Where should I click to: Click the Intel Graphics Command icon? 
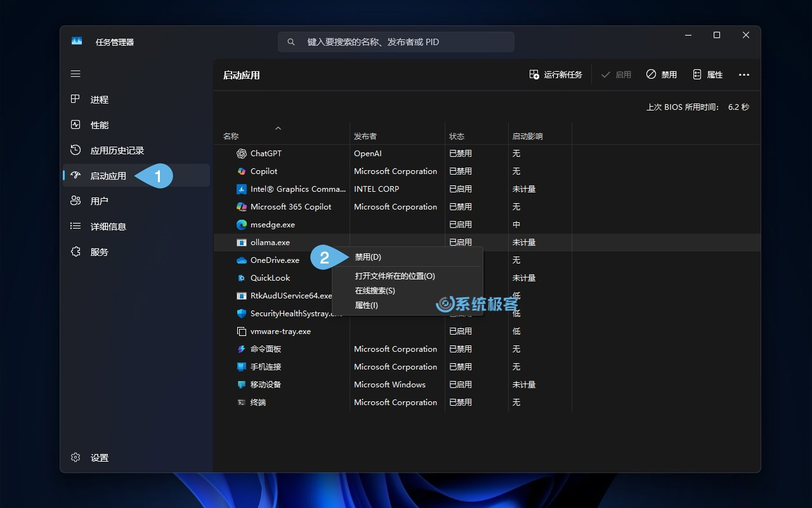[241, 189]
